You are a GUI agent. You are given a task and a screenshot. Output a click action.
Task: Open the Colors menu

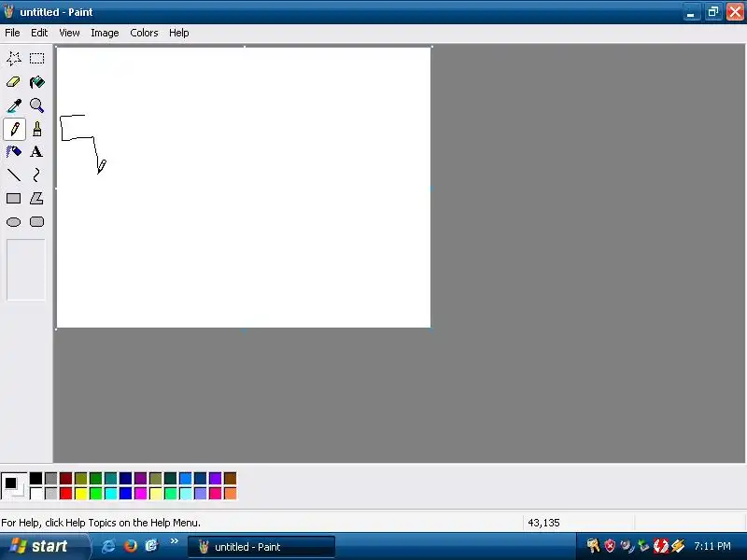click(144, 33)
